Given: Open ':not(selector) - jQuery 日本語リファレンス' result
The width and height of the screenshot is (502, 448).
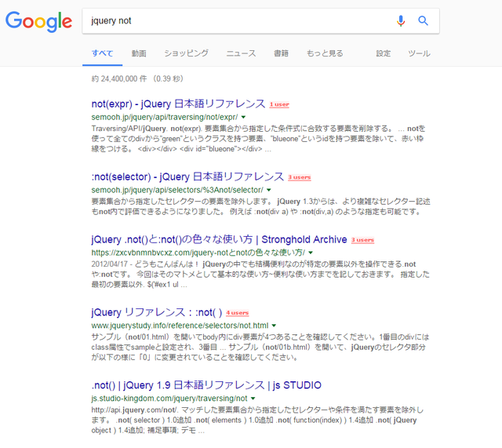Looking at the screenshot, I should (187, 177).
